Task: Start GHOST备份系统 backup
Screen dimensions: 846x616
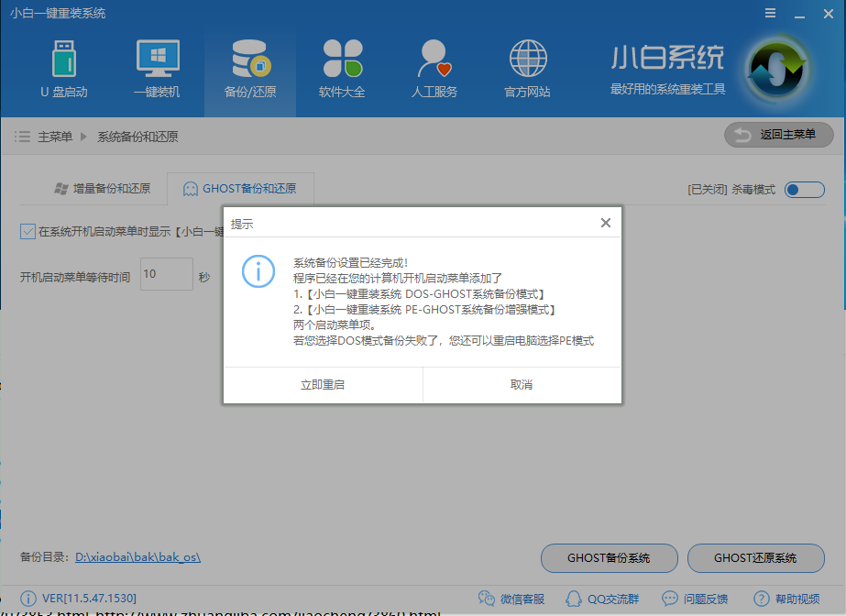Action: click(x=608, y=558)
